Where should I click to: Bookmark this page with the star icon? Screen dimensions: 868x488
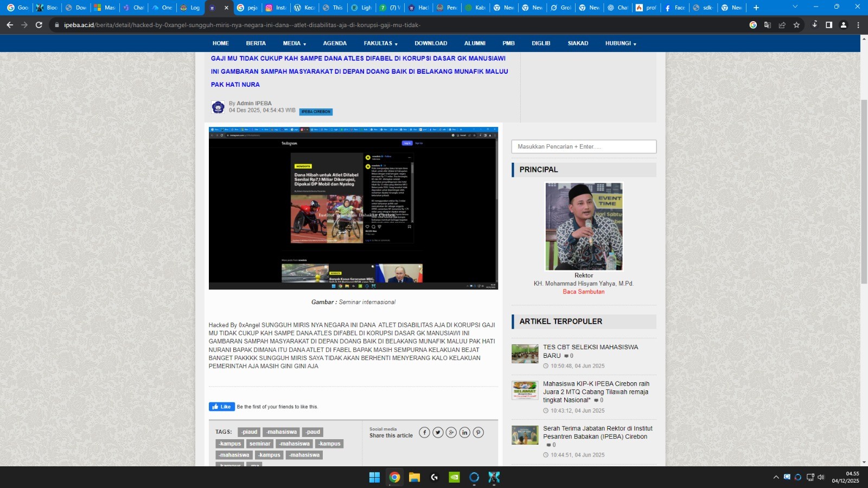click(796, 25)
